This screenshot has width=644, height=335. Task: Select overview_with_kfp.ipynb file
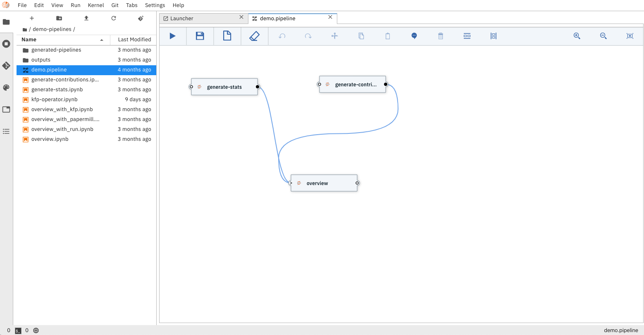[86, 109]
